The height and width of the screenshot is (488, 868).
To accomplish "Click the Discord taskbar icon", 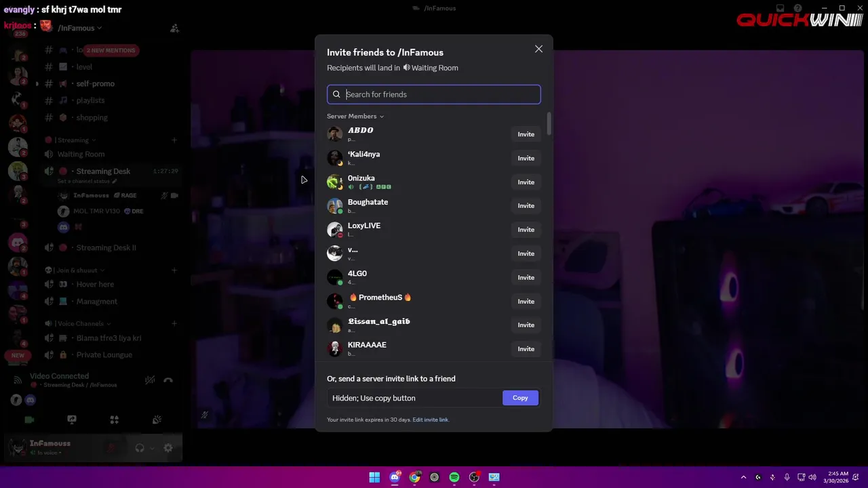I will tap(395, 477).
